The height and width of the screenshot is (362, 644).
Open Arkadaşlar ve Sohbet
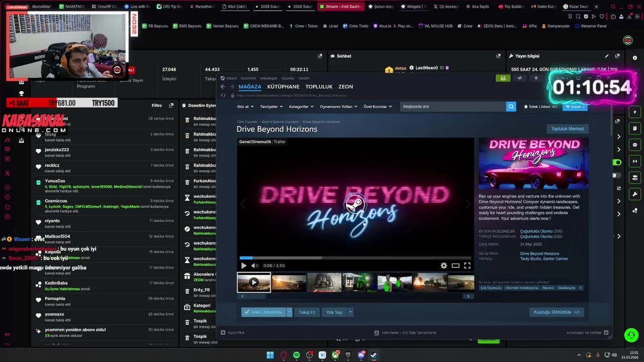[x=587, y=333]
